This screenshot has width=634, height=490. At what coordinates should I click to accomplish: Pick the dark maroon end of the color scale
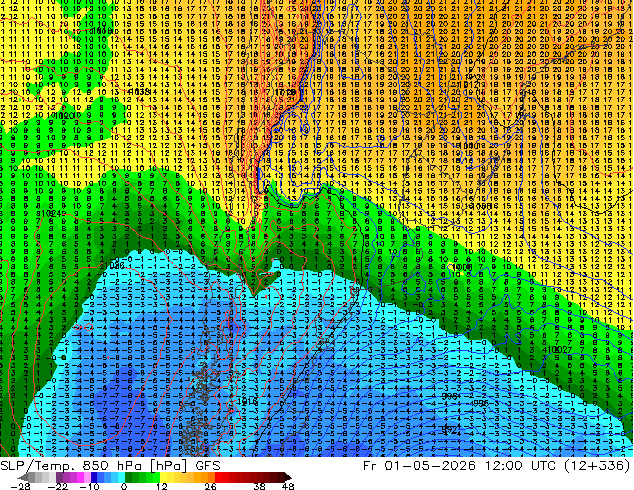287,477
